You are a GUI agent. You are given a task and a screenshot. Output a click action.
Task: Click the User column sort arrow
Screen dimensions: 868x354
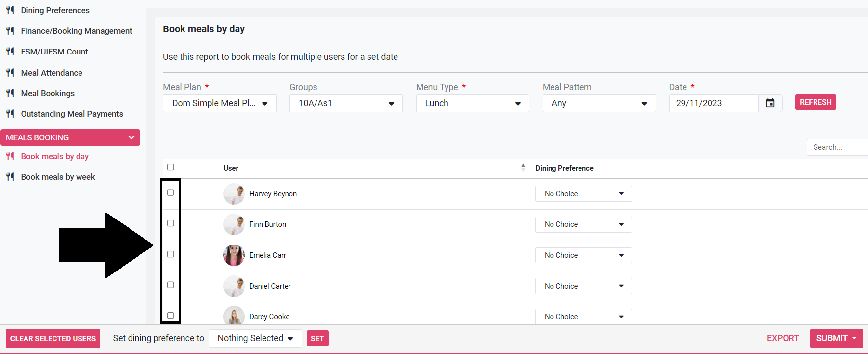(x=523, y=168)
